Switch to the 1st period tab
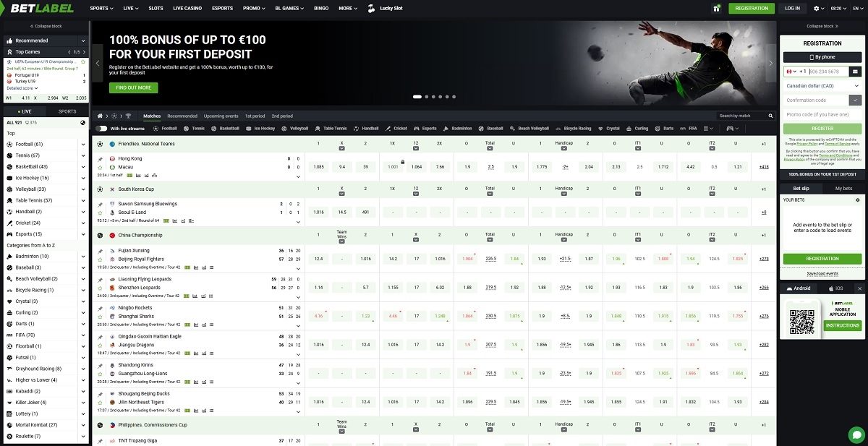Viewport: 868px width, 446px height. pos(255,116)
